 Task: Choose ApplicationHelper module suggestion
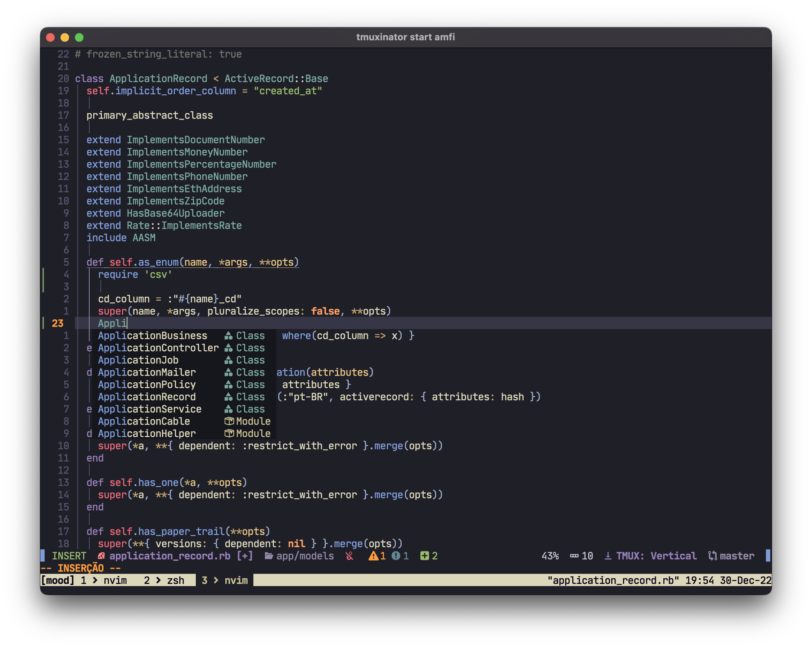pos(147,434)
